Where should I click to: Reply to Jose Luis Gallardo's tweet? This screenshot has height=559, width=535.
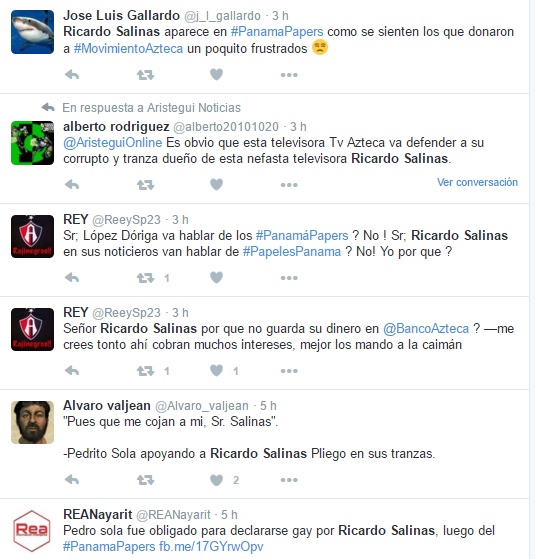72,75
